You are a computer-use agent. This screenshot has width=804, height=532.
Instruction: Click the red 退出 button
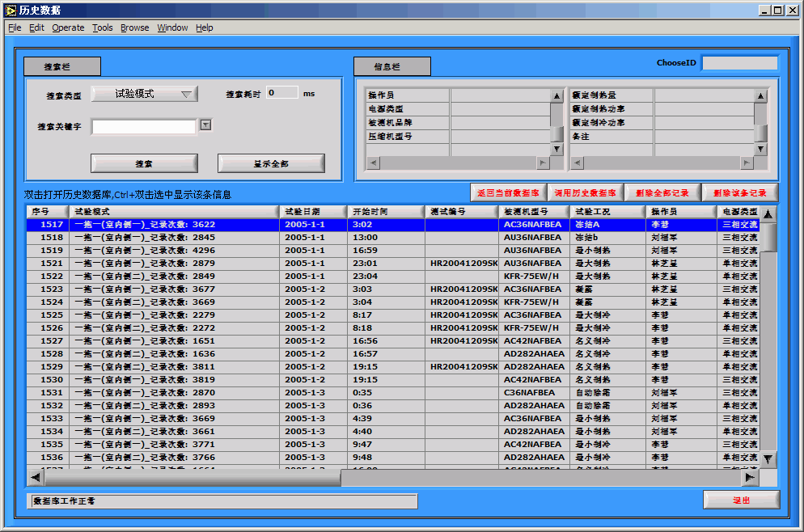point(741,500)
